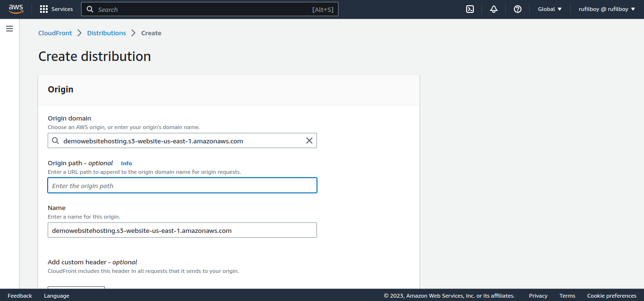The width and height of the screenshot is (644, 301).
Task: Clear the Origin domain field with X
Action: (x=309, y=140)
